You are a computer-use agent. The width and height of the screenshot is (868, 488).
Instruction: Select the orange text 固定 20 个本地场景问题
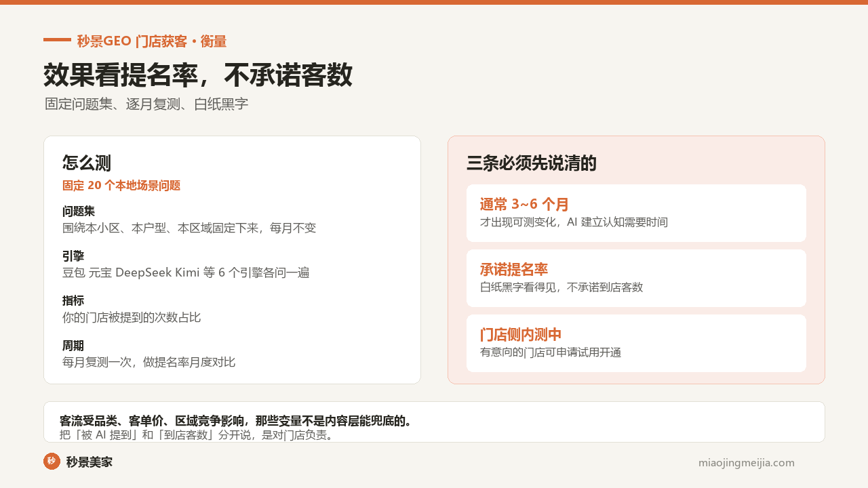121,186
